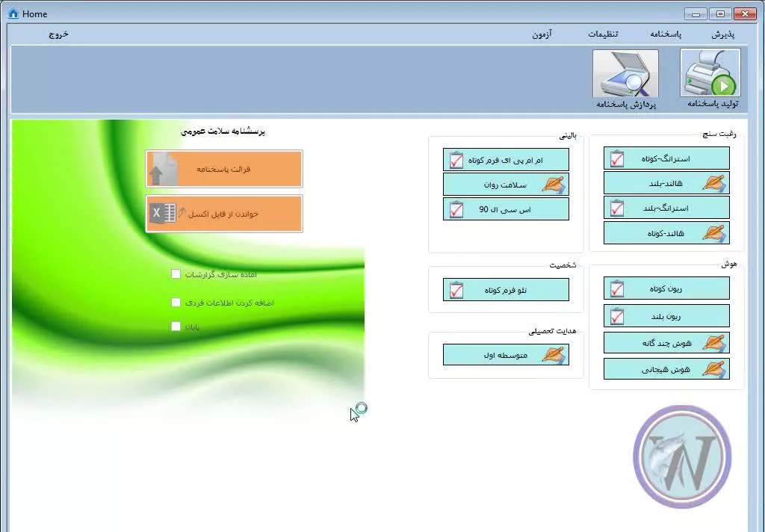
Task: Click pencil icon on هالند-بلند test
Action: (x=713, y=183)
